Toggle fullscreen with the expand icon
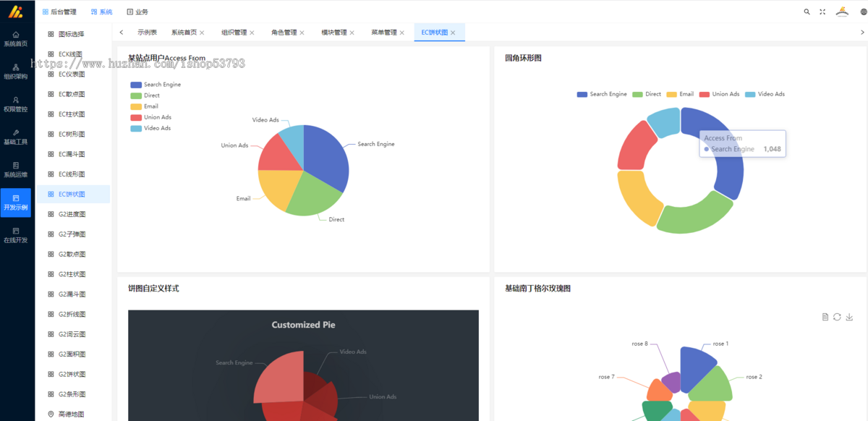Viewport: 868px width, 421px height. (822, 12)
